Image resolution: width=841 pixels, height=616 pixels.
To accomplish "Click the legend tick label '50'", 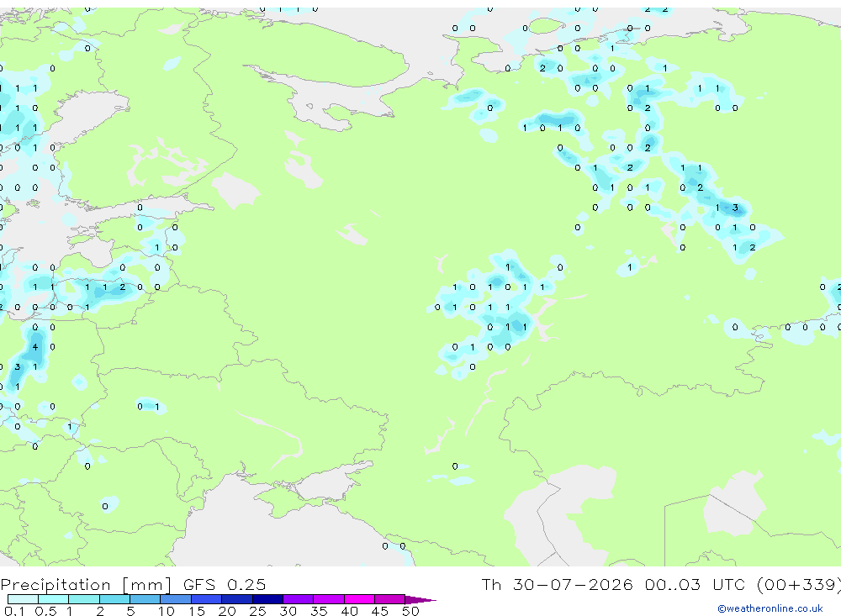I will point(410,611).
